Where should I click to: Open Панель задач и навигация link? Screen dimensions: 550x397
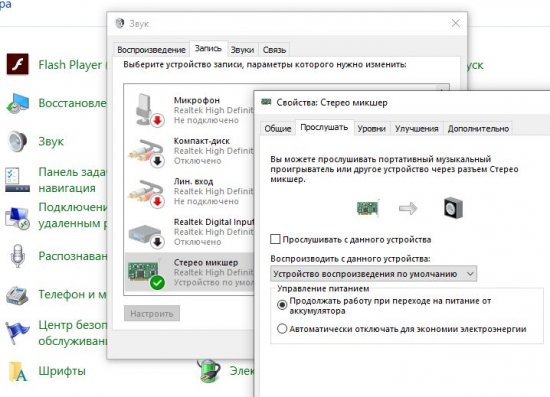pos(72,180)
